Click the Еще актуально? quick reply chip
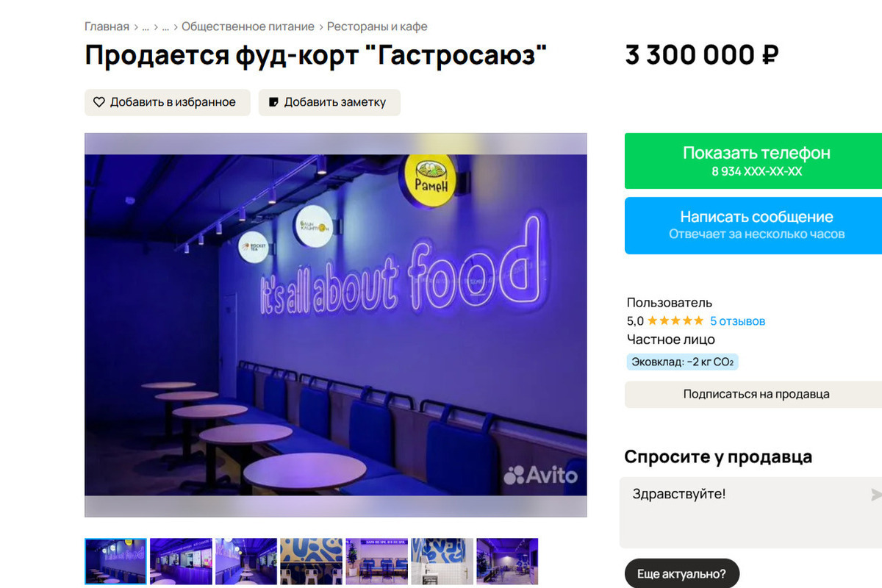This screenshot has height=588, width=882. [681, 573]
